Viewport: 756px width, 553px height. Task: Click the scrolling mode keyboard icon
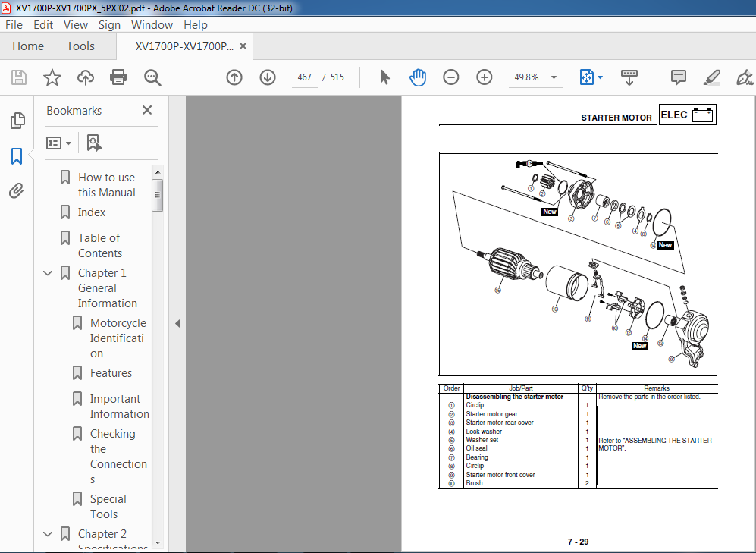coord(629,77)
